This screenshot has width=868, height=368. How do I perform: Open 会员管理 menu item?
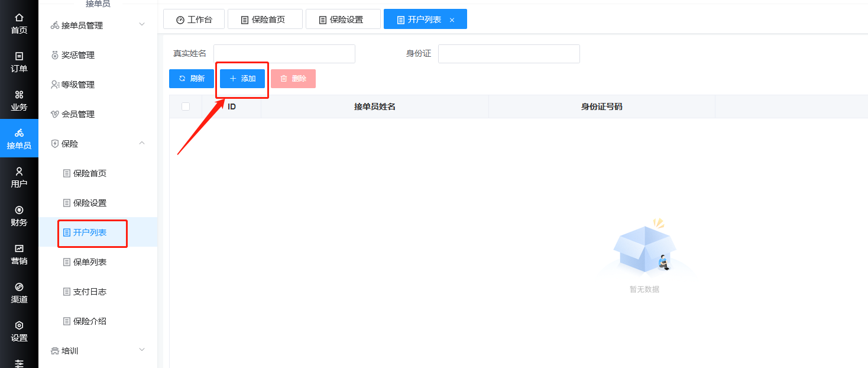tap(98, 114)
